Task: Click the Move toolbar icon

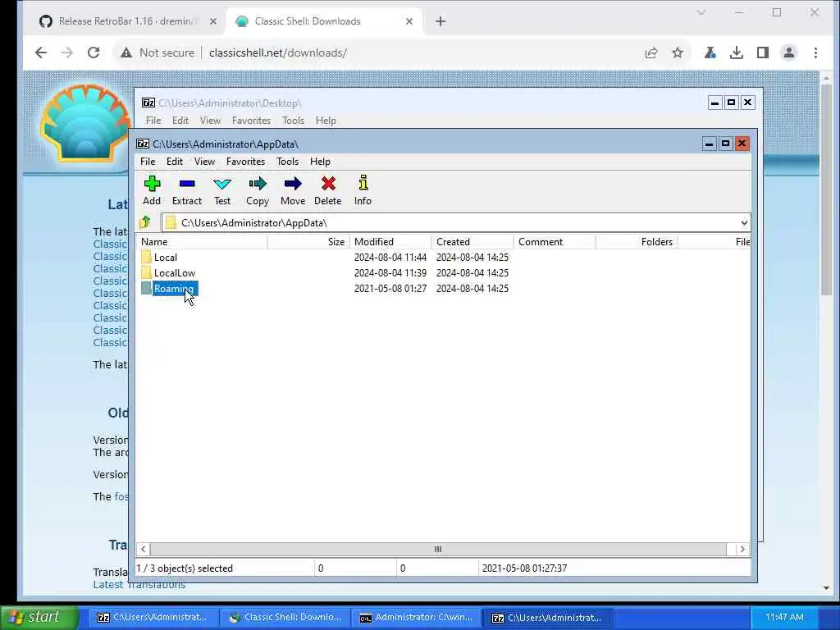Action: pos(293,185)
